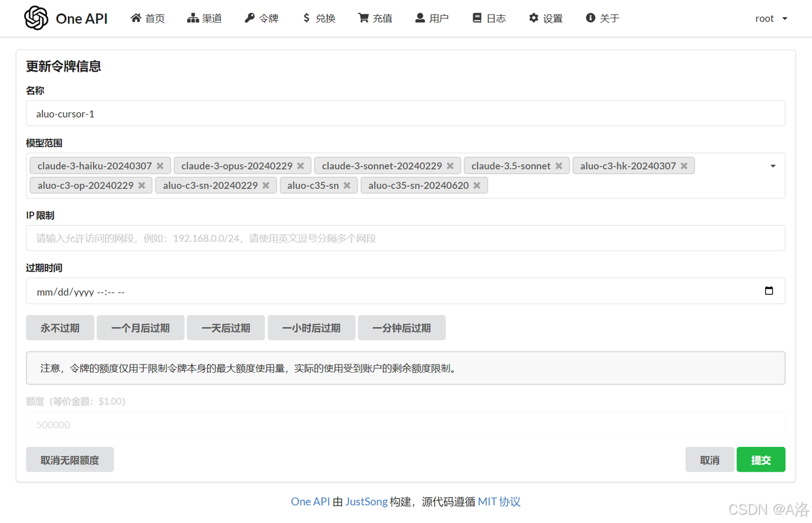Click the 一天后过期 button
Viewport: 812px width, 523px height.
coord(226,328)
